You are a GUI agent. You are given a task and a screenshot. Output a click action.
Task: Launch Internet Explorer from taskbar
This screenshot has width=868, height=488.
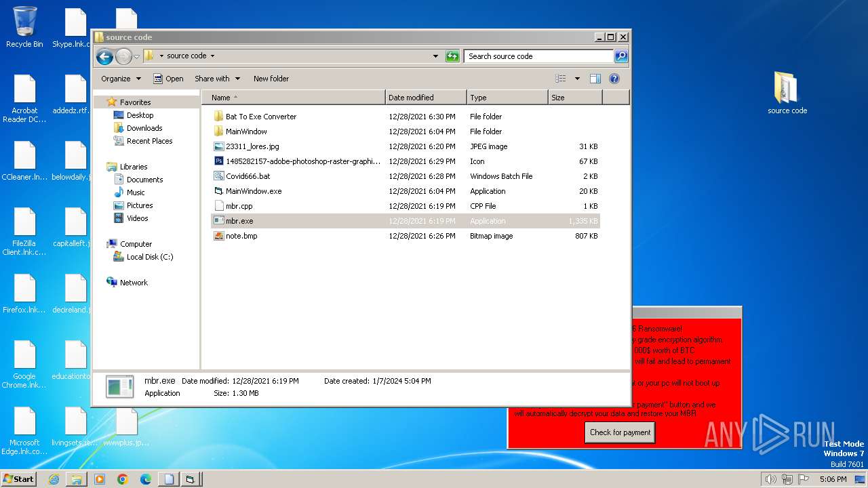coord(54,479)
